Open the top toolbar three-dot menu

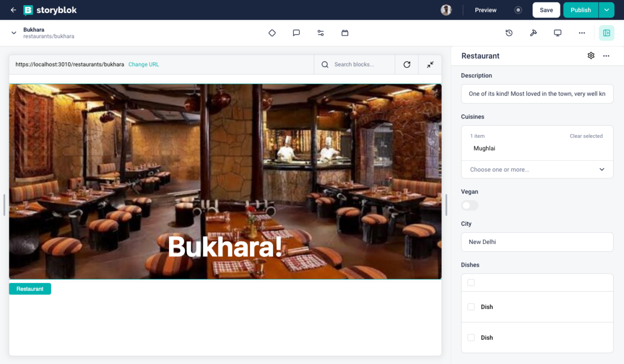pos(582,33)
